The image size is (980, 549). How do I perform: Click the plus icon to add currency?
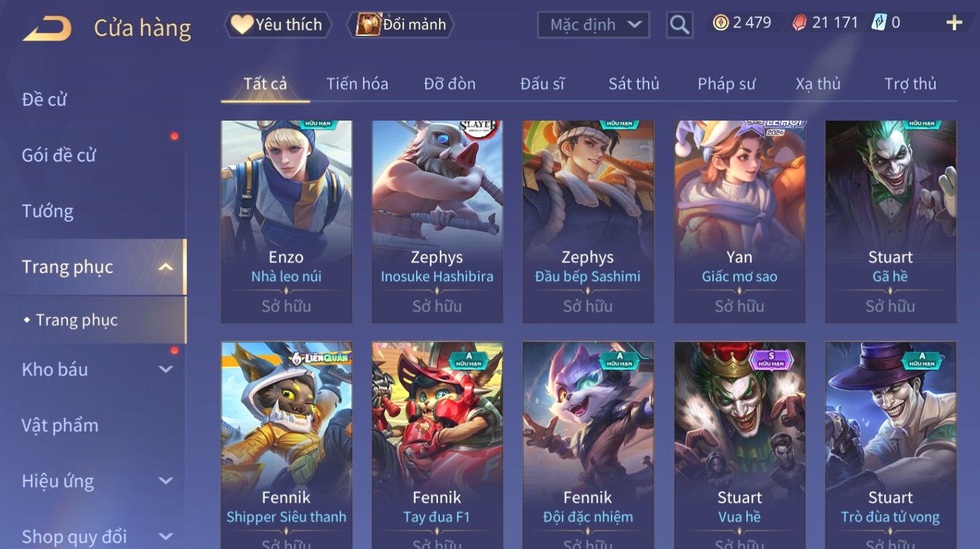(954, 23)
